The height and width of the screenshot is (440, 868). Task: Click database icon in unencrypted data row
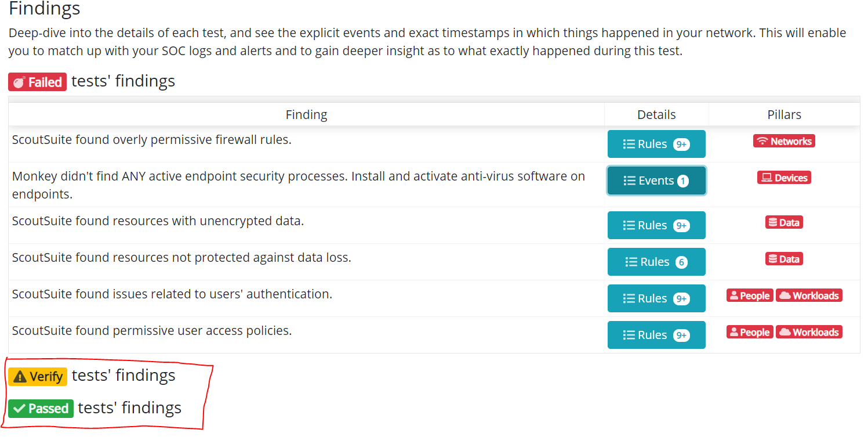click(x=772, y=222)
